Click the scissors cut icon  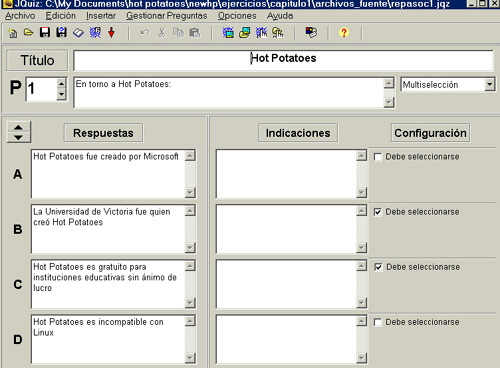[x=162, y=33]
